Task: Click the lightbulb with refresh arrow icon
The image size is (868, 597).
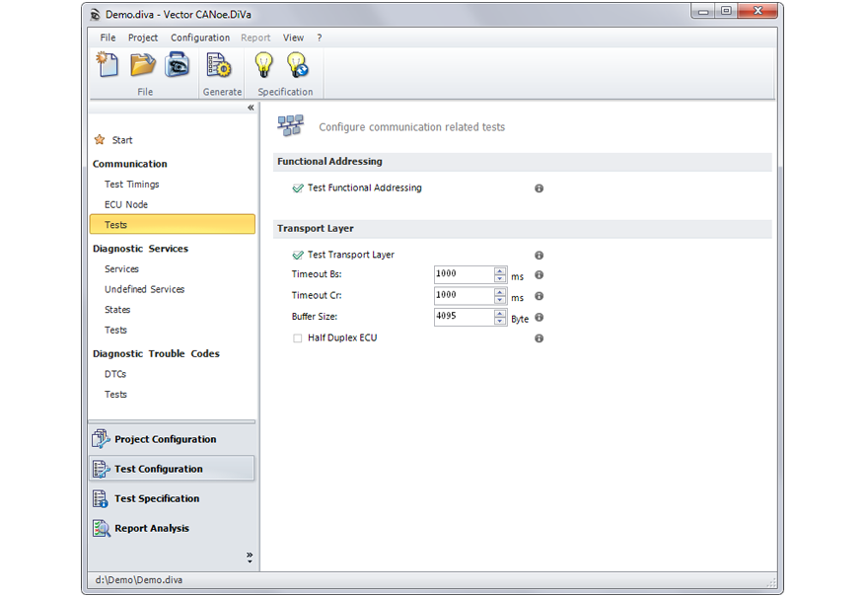Action: (297, 65)
